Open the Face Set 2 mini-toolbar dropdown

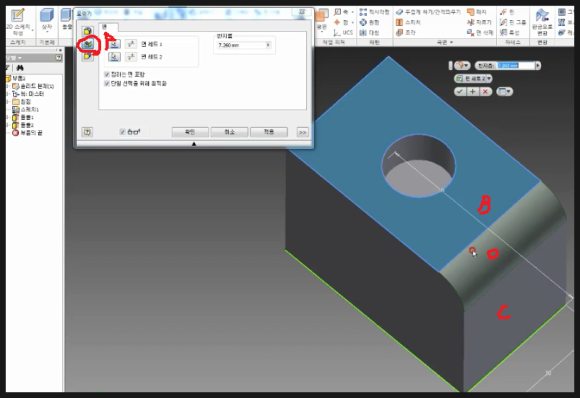click(489, 78)
